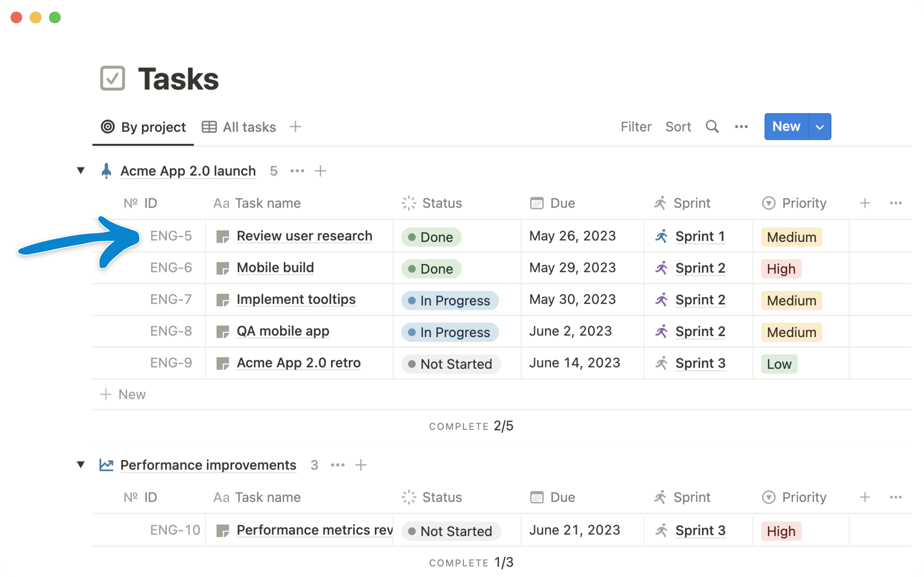Select the By project tab
Screen dimensions: 924x577
pyautogui.click(x=144, y=127)
